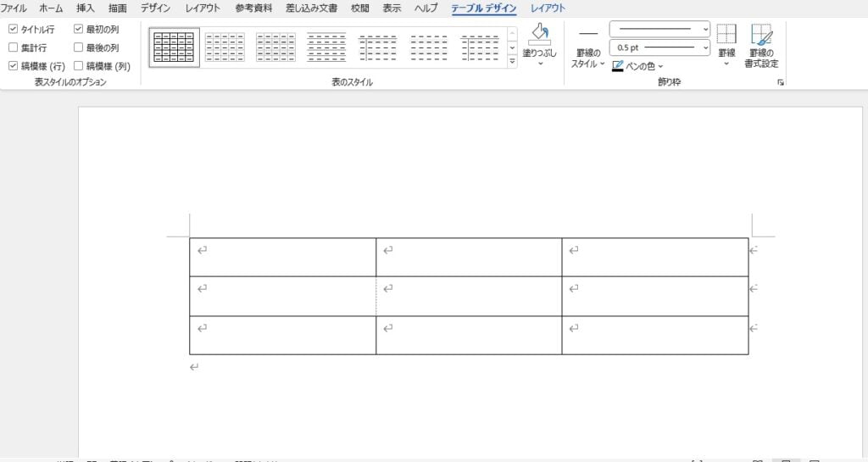Click the top-left table cell
868x462 pixels.
(282, 258)
